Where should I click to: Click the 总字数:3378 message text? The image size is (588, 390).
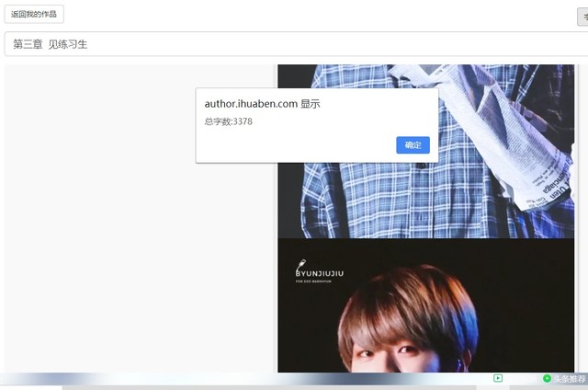coord(228,121)
